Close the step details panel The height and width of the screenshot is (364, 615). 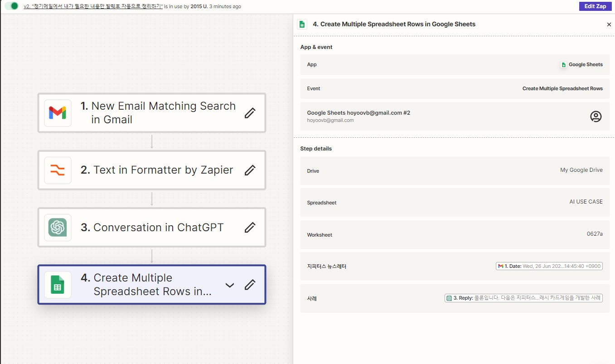[x=609, y=24]
